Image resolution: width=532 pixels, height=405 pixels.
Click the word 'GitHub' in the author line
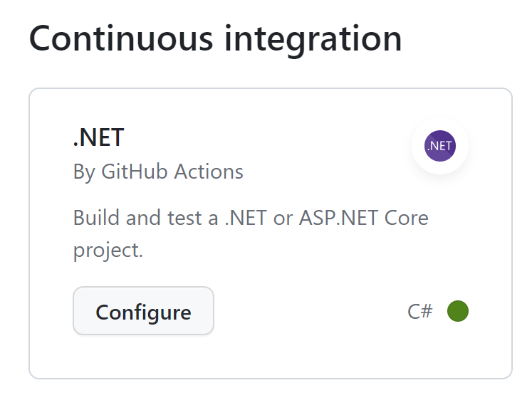[135, 172]
